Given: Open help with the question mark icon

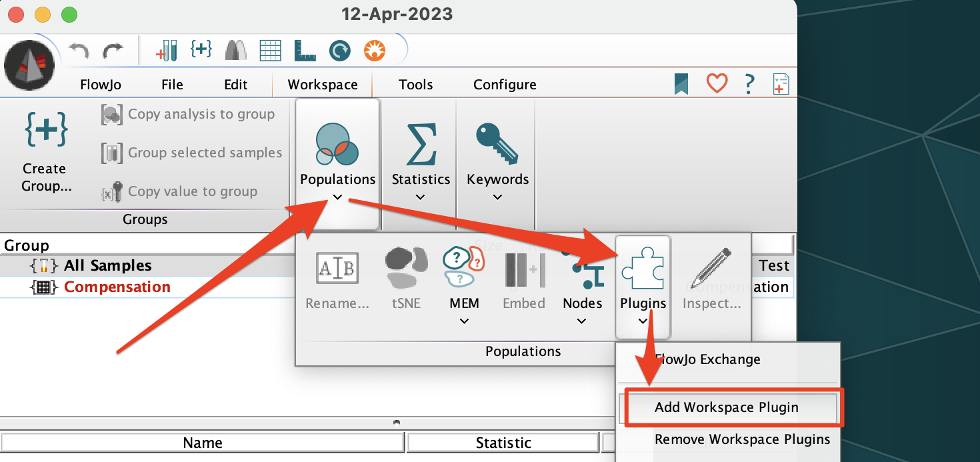Looking at the screenshot, I should pyautogui.click(x=750, y=84).
